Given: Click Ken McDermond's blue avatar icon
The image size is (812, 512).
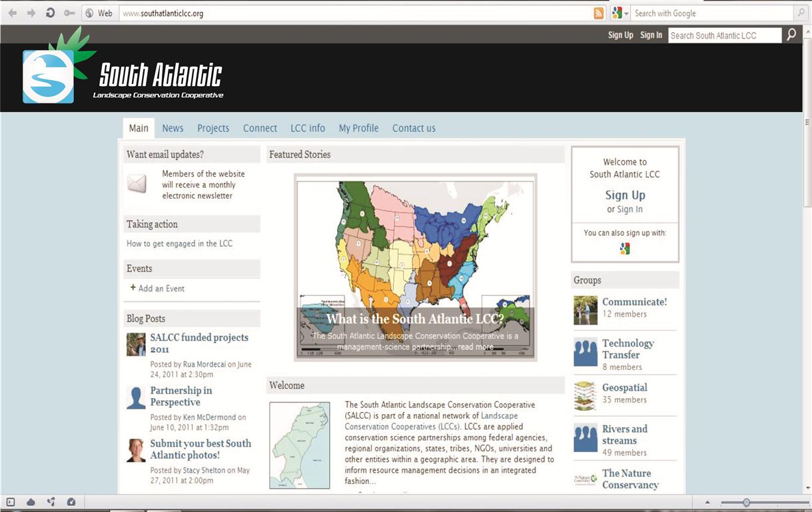Looking at the screenshot, I should coord(136,397).
